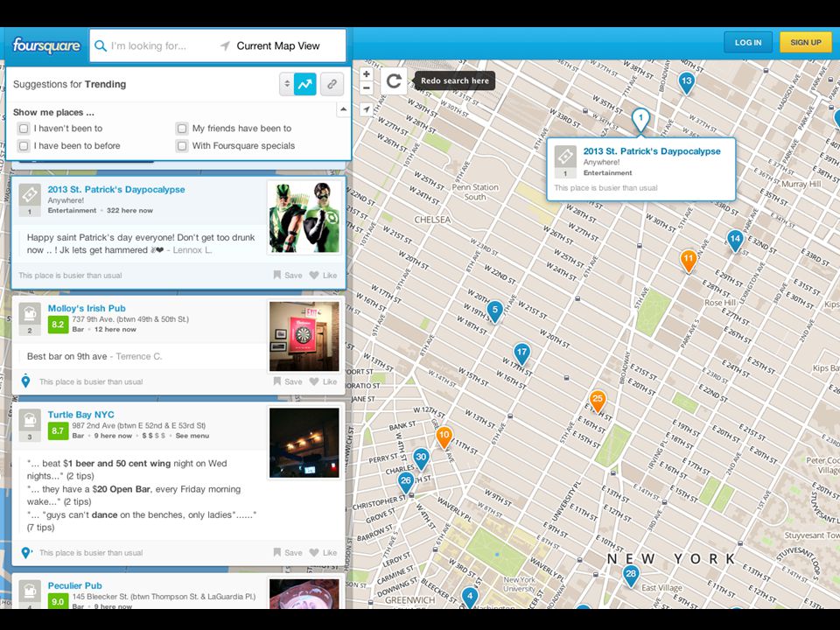
Task: Select map pin number 13
Action: 686,82
